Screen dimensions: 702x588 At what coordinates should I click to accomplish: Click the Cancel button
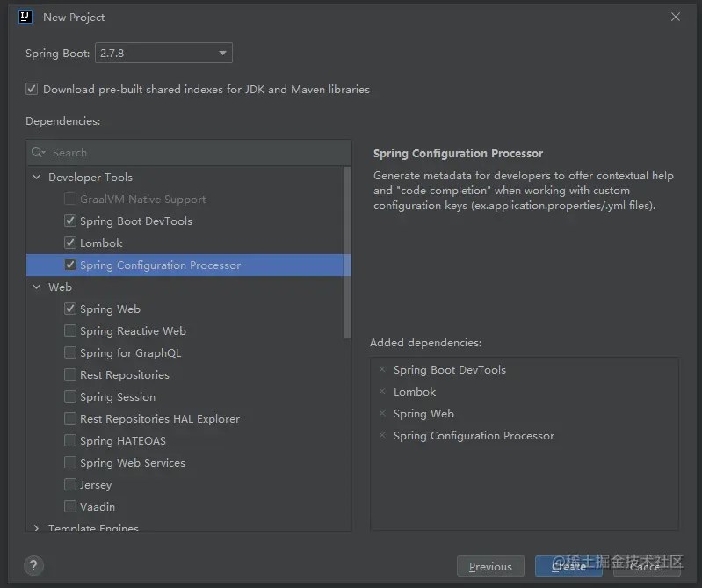[647, 567]
